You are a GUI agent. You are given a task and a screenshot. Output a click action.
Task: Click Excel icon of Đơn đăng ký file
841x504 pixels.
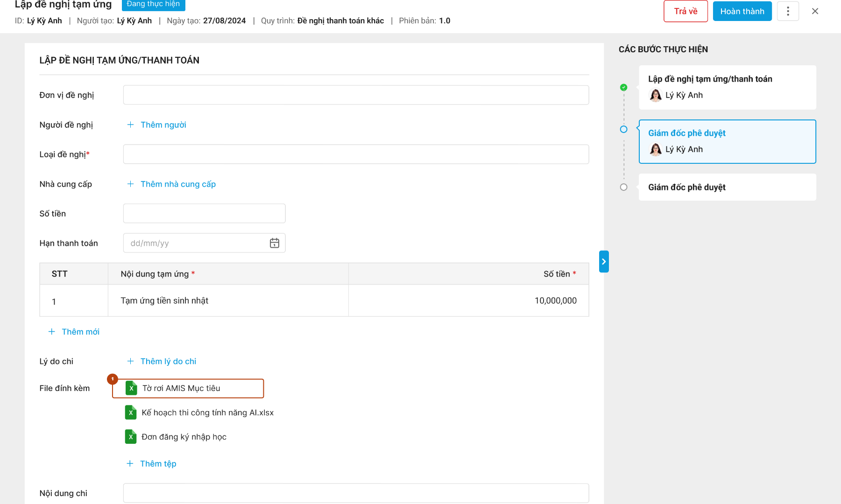[x=131, y=437]
